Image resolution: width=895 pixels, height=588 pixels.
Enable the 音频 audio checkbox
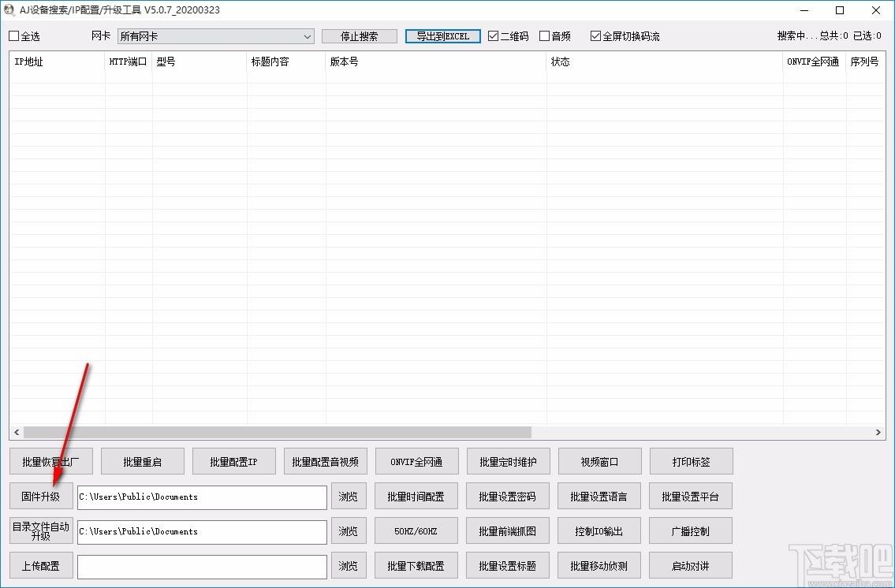tap(544, 36)
